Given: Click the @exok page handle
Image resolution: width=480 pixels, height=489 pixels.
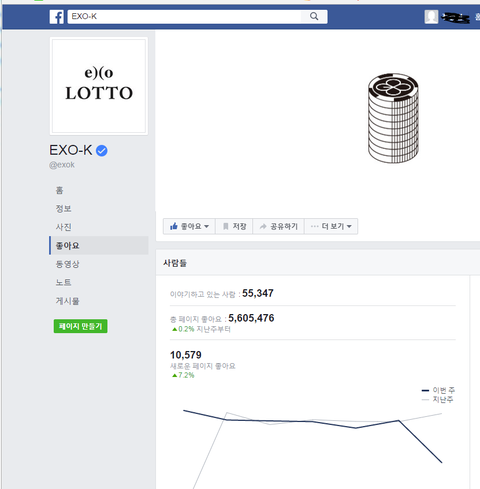Looking at the screenshot, I should (x=62, y=165).
